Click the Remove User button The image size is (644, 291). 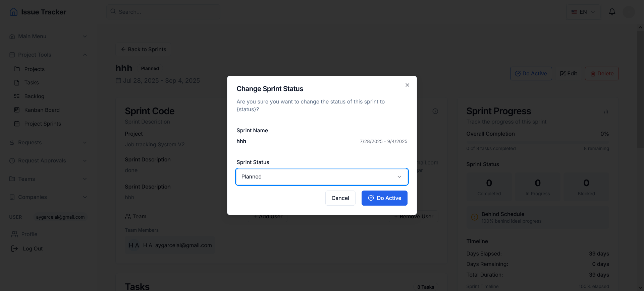coord(414,217)
